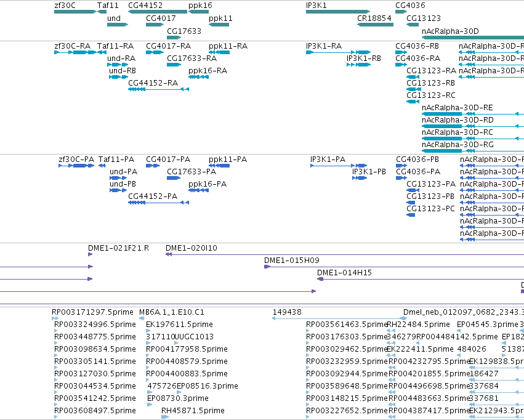Select the CG4036-RB transcript
This screenshot has width=524, height=420.
coord(401,52)
